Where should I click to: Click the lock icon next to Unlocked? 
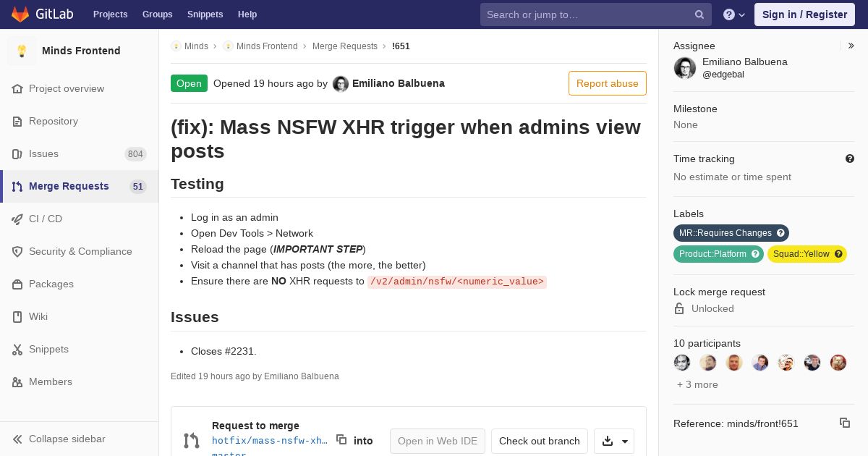679,308
